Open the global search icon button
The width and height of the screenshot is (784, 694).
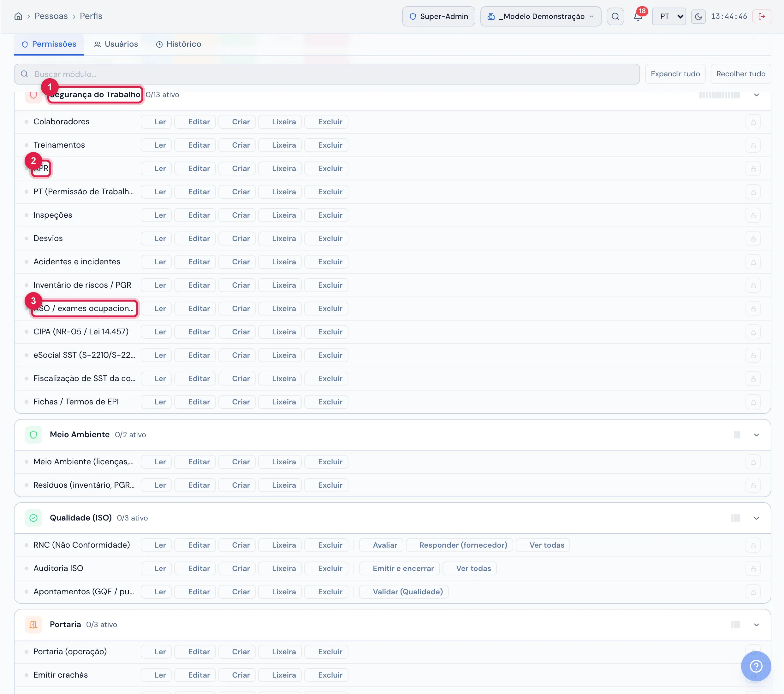615,16
